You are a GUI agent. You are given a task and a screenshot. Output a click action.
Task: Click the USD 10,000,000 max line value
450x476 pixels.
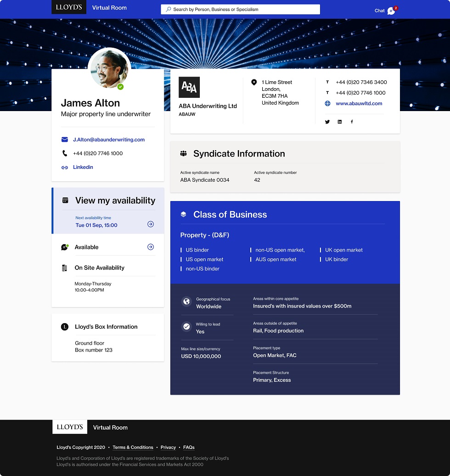[x=201, y=356]
